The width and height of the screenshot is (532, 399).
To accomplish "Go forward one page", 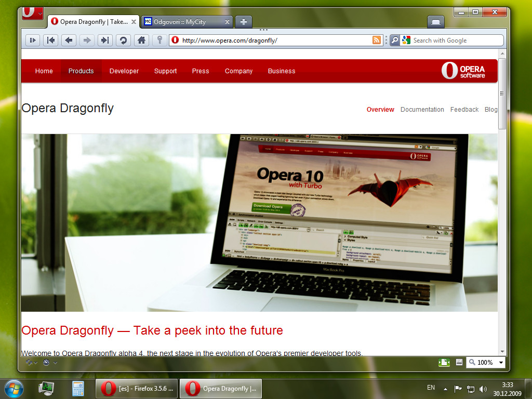I will pyautogui.click(x=87, y=41).
